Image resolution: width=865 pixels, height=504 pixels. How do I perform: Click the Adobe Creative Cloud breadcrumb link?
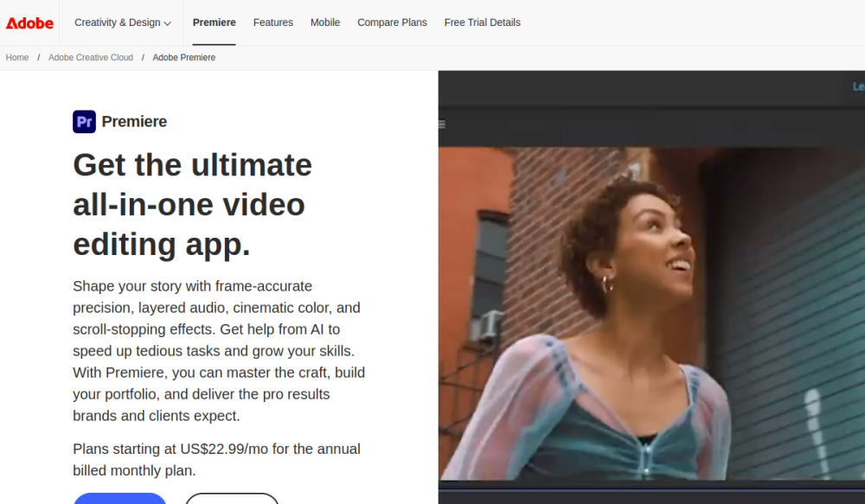tap(91, 57)
